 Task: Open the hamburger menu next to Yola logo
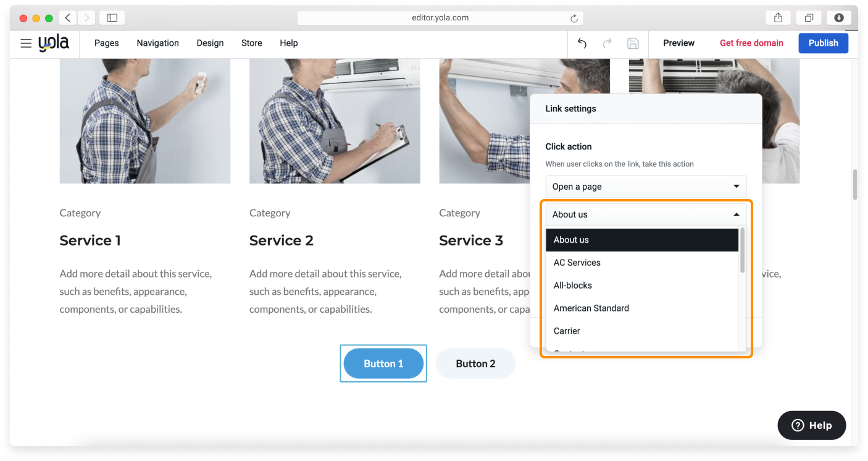[26, 43]
